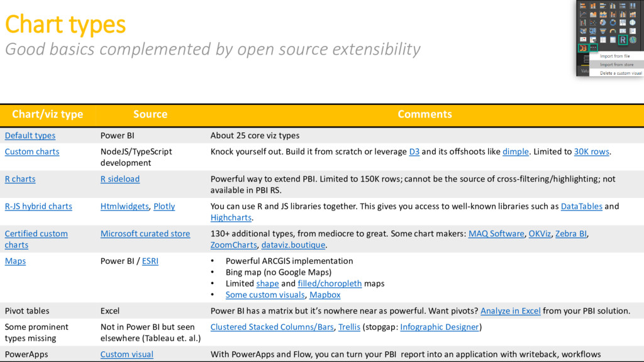Screen dimensions: 644x362
Task: Select the stacked bar chart visual icon
Action: [583, 6]
